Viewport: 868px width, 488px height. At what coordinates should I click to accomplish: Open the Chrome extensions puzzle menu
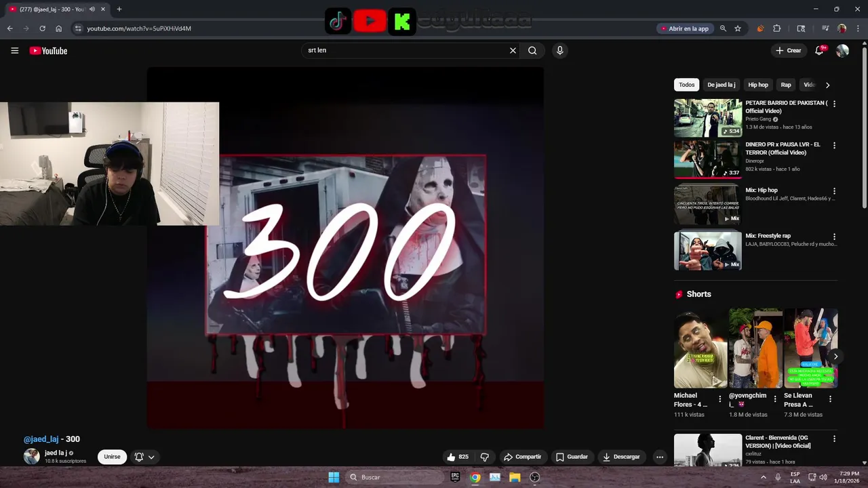777,28
